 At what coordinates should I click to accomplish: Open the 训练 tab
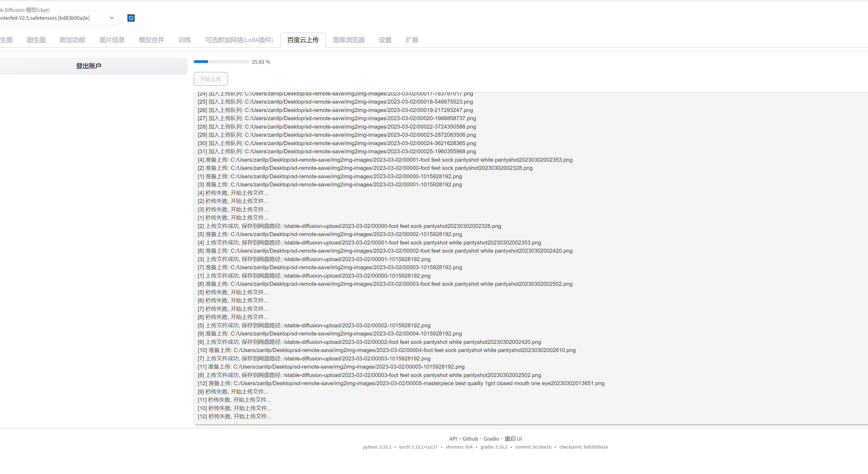[184, 40]
